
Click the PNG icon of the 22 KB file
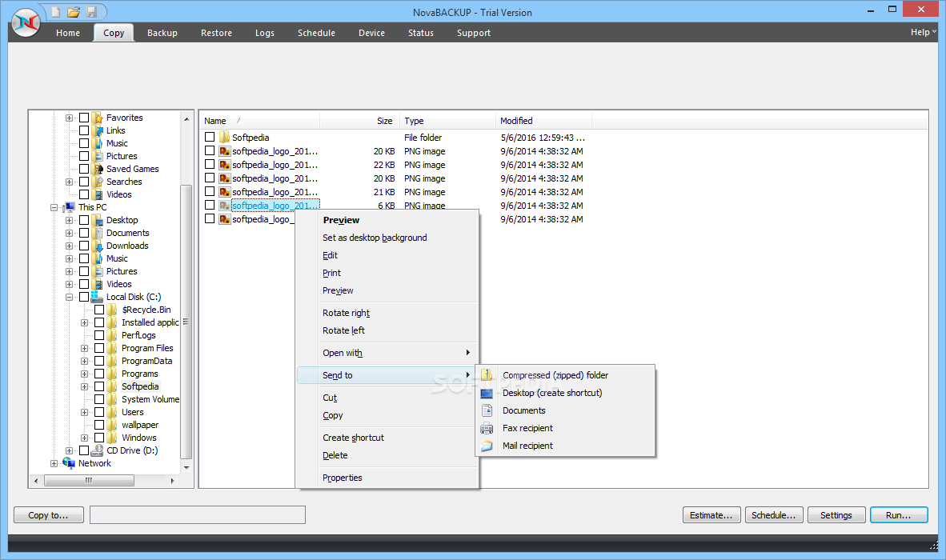click(224, 165)
